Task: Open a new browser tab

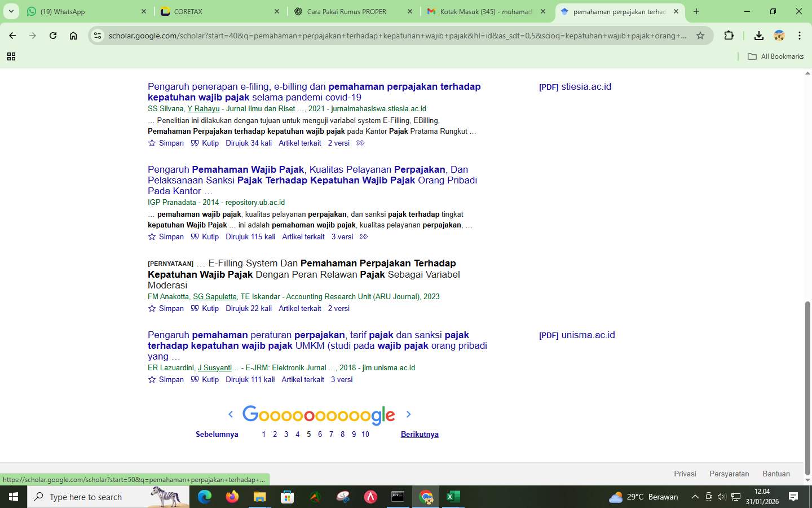Action: pos(696,11)
